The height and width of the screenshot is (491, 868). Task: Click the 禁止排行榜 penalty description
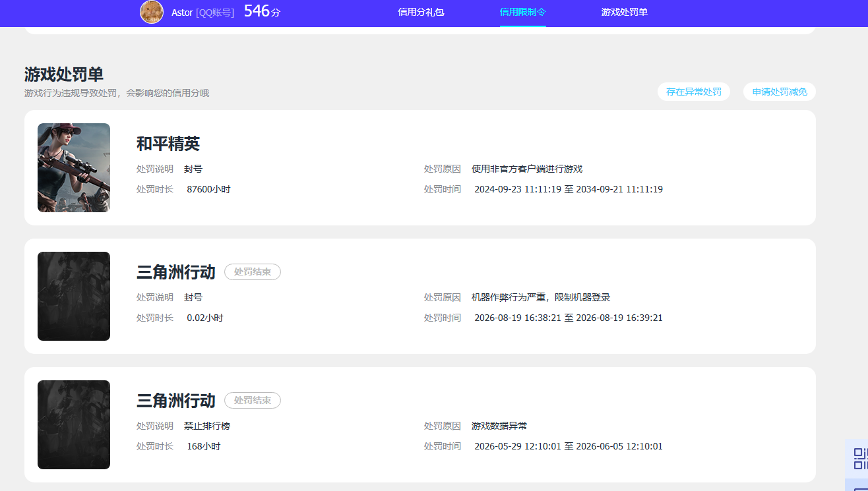click(x=207, y=426)
